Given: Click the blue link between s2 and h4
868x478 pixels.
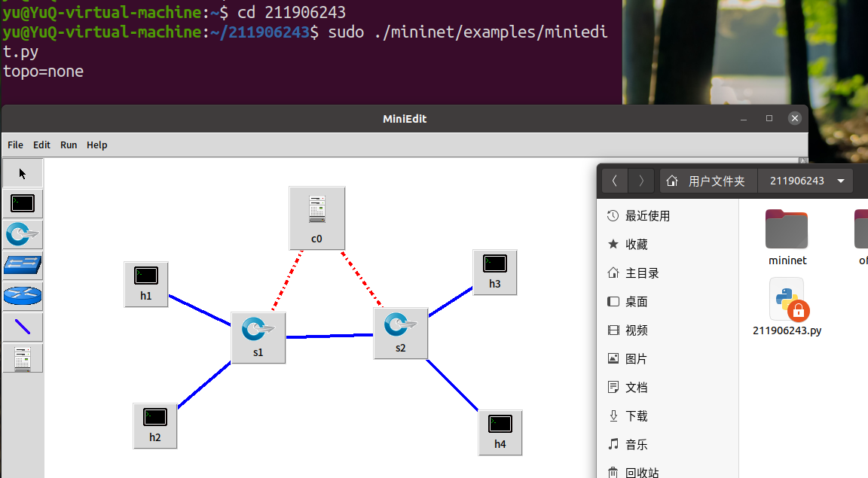Looking at the screenshot, I should point(452,385).
